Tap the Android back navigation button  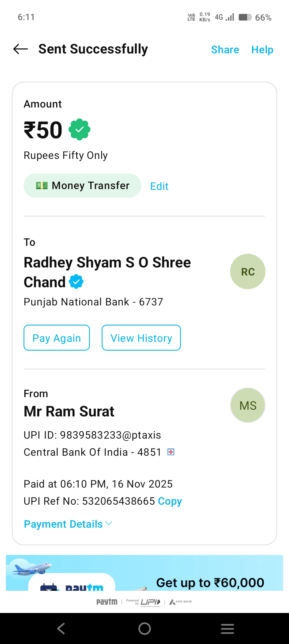point(61,628)
